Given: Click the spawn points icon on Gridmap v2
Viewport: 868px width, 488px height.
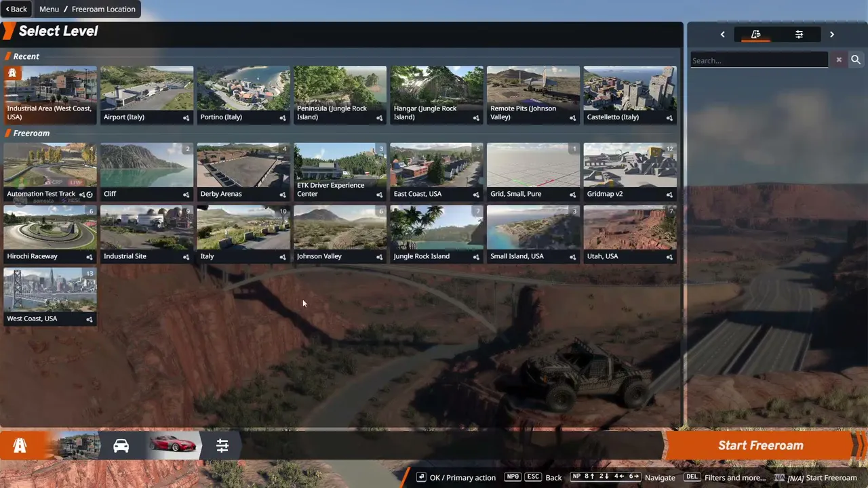Looking at the screenshot, I should (x=669, y=195).
